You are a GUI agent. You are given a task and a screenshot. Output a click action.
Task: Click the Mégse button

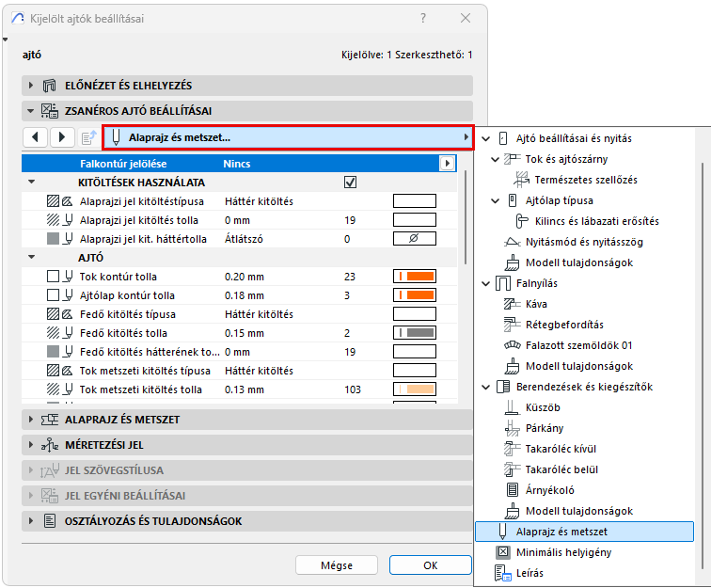[x=337, y=565]
